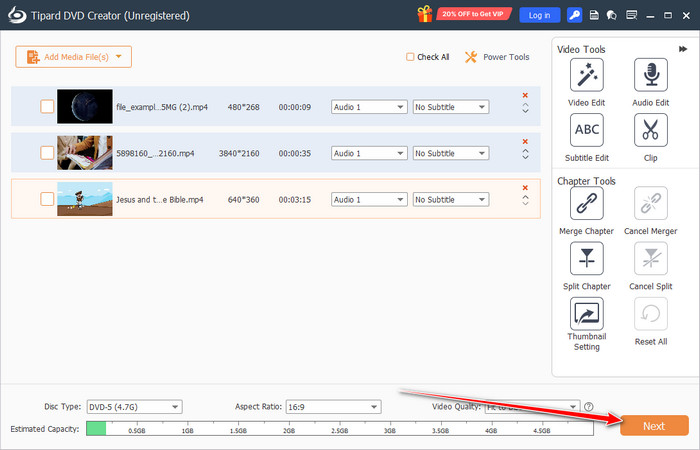Open the Aspect Ratio 16:9 dropdown
This screenshot has height=450, width=700.
[x=333, y=407]
